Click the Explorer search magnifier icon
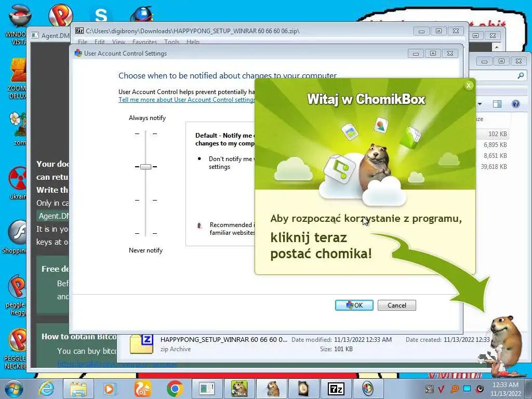Viewport: 532px width, 399px height. pos(521,76)
